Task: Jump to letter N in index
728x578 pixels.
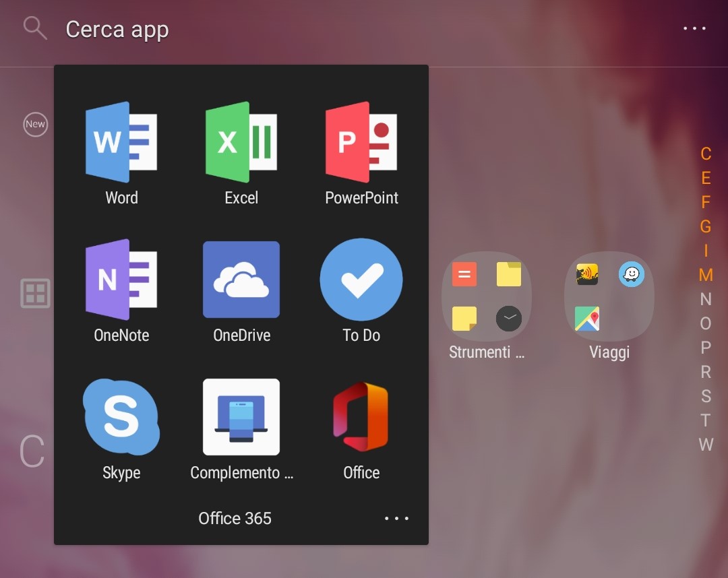Action: [706, 299]
